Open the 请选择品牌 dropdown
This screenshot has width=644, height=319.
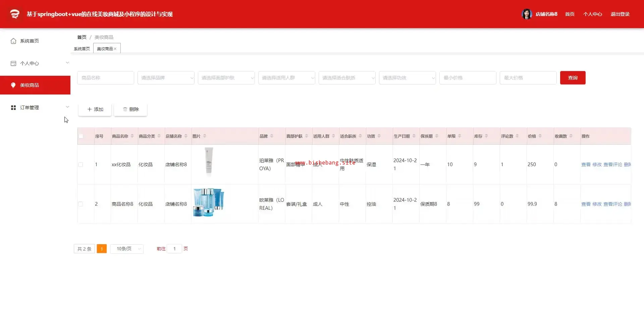click(x=166, y=78)
